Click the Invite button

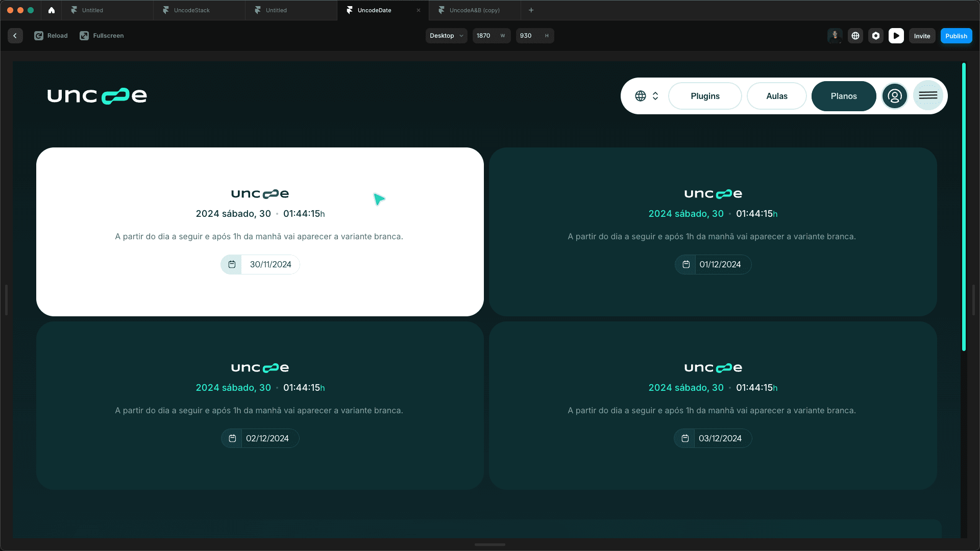922,36
